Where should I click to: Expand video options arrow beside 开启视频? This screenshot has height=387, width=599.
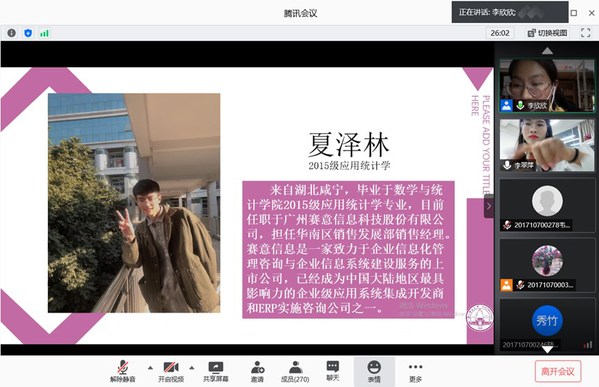pos(192,368)
